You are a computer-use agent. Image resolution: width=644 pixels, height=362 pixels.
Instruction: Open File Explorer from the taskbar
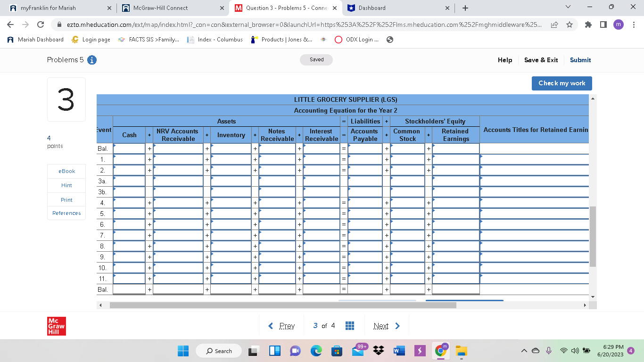point(462,351)
